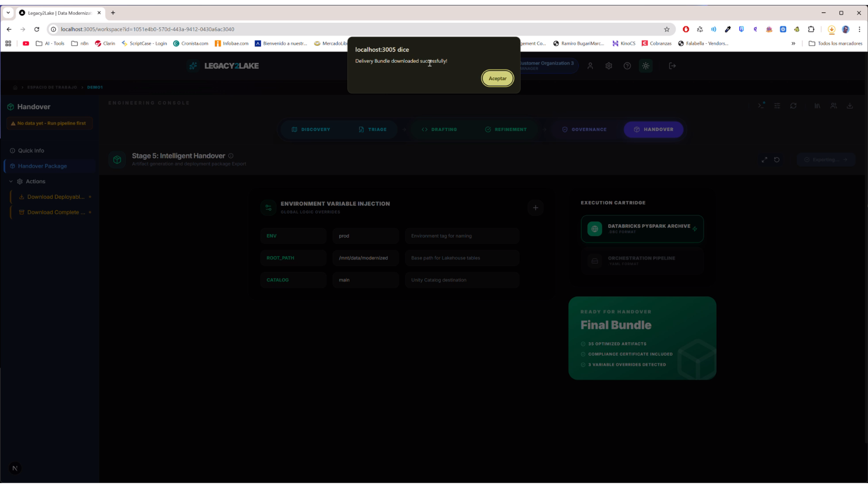The height and width of the screenshot is (488, 868).
Task: Switch to the Discovery stage tab
Action: pos(311,130)
